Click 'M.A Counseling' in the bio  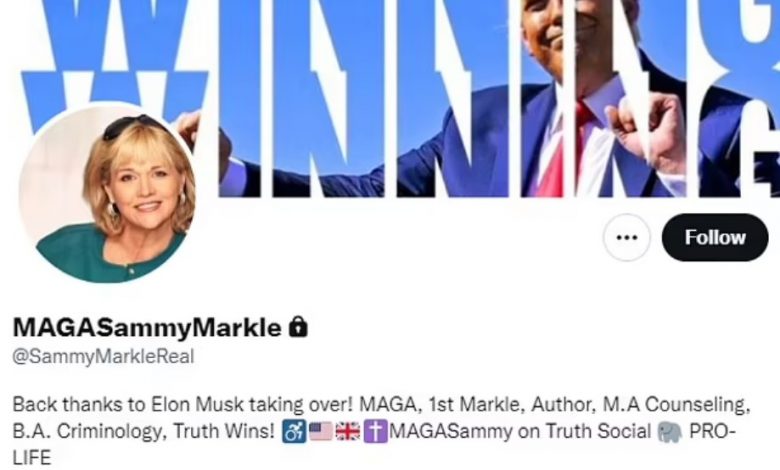[x=676, y=405]
